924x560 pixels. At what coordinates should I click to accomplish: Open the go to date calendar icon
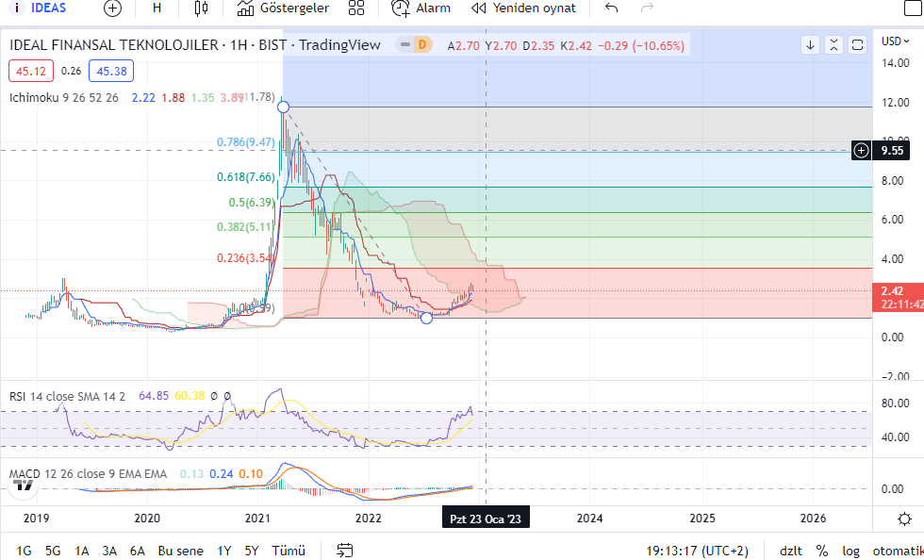345,551
